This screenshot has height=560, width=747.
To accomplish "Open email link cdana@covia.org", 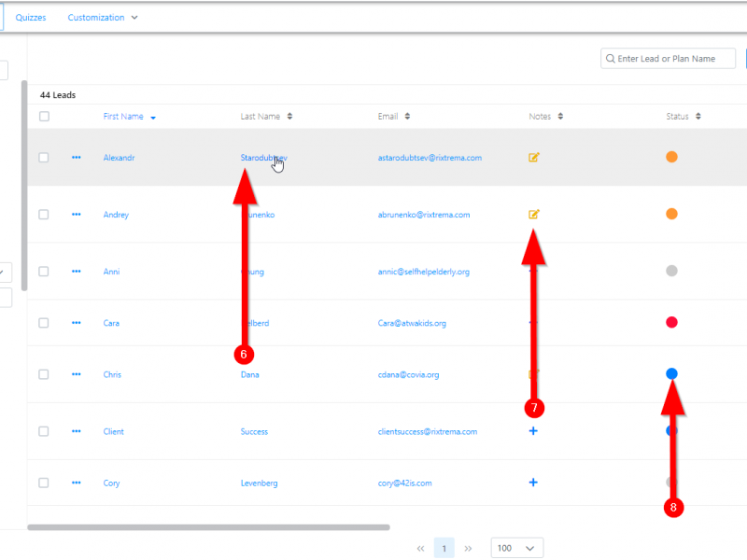I will pos(408,375).
